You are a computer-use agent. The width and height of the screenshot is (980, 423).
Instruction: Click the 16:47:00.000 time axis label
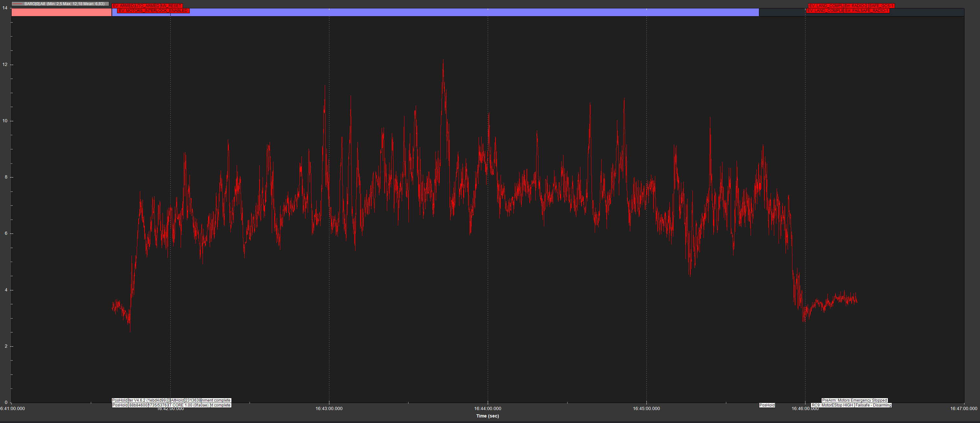963,408
